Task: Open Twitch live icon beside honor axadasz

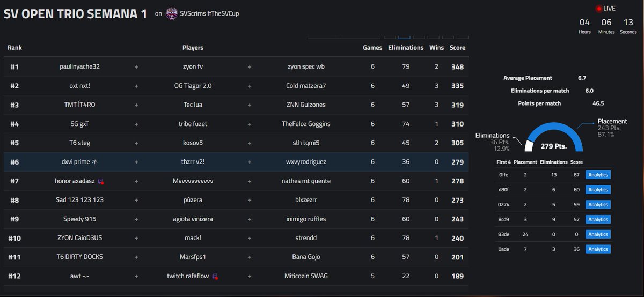Action: coord(101,181)
